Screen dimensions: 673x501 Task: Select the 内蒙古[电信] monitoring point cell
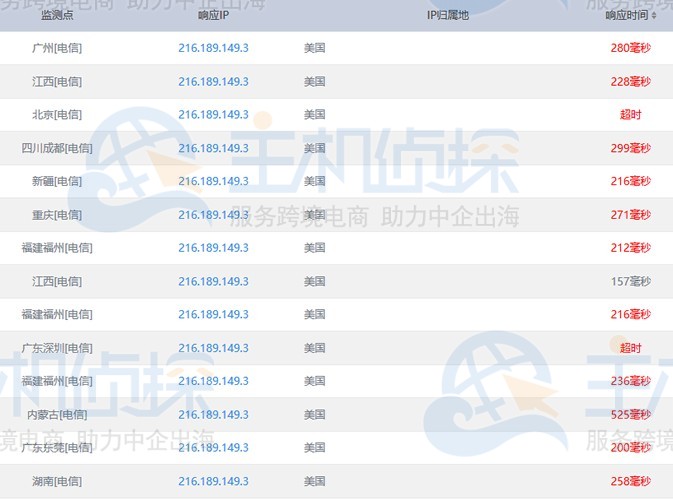point(57,415)
